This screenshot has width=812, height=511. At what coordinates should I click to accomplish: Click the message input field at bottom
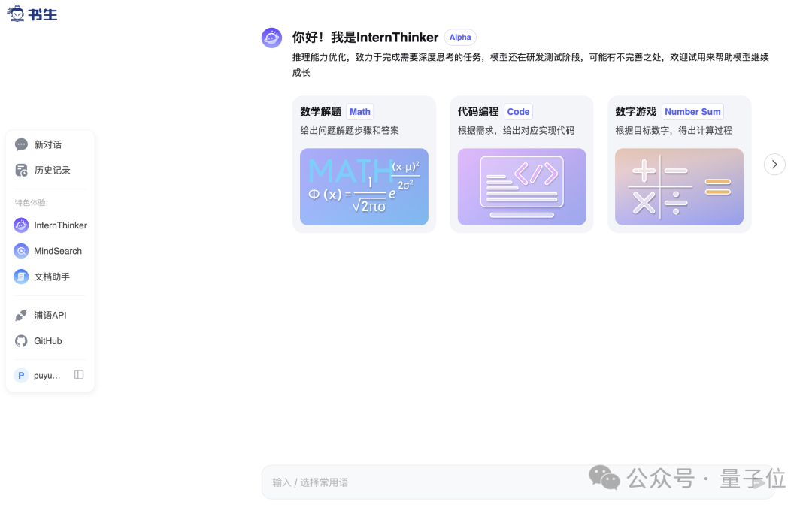[x=451, y=482]
